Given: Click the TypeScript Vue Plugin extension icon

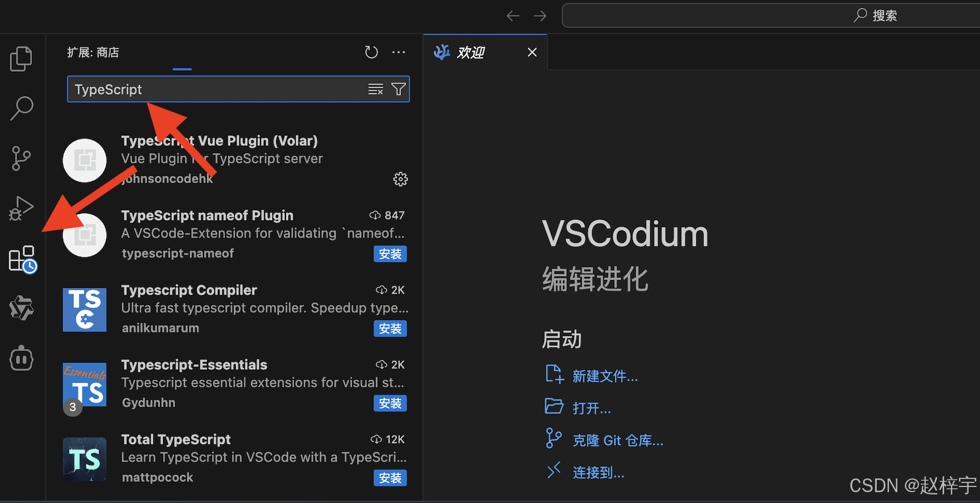Looking at the screenshot, I should point(84,161).
